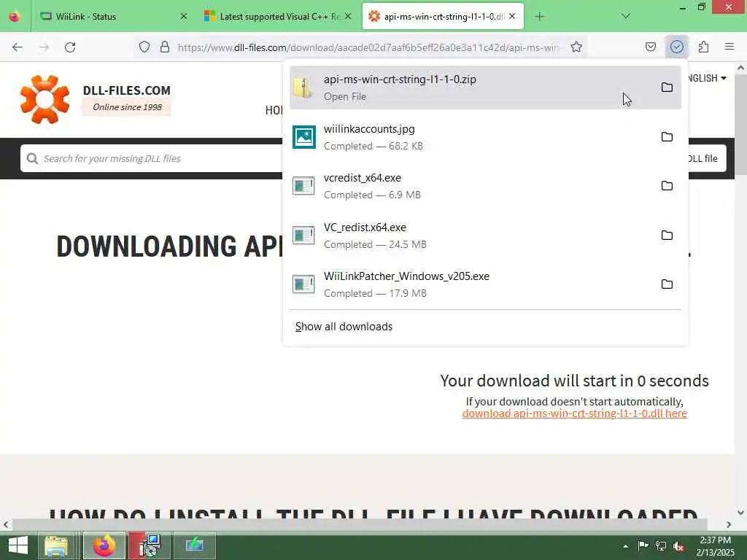Open the fourth taskbar app icon
This screenshot has width=747, height=560.
coord(194,545)
